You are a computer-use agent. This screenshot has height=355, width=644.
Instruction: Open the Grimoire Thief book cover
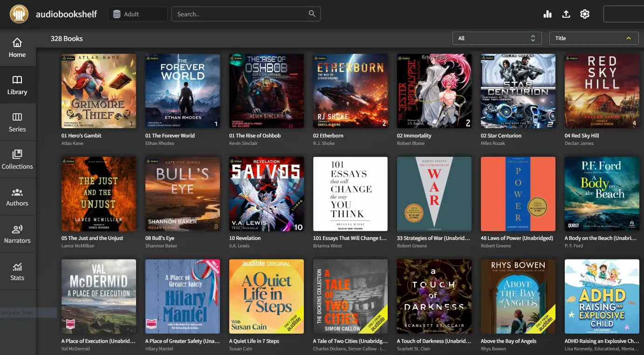pyautogui.click(x=99, y=91)
